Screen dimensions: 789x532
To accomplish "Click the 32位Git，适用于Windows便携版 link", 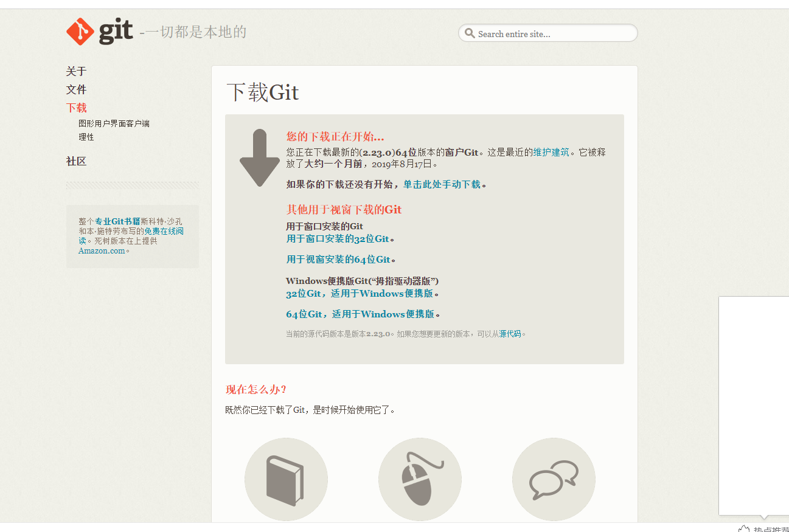I will pyautogui.click(x=360, y=294).
